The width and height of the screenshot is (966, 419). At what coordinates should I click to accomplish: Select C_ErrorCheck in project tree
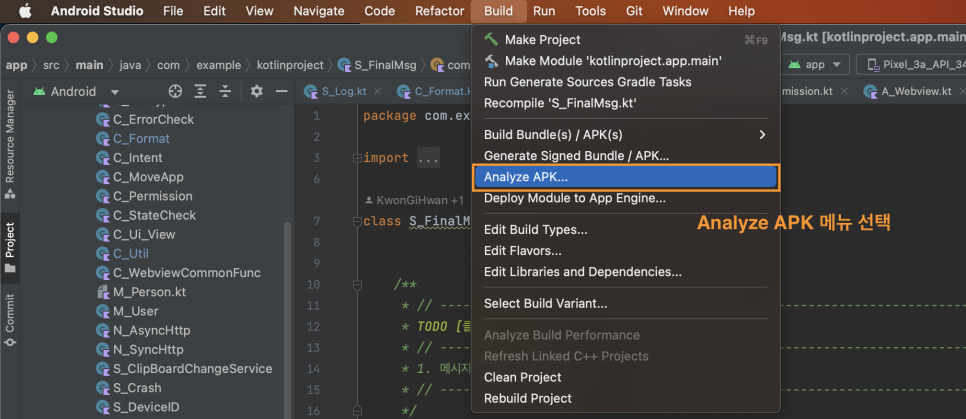coord(153,119)
